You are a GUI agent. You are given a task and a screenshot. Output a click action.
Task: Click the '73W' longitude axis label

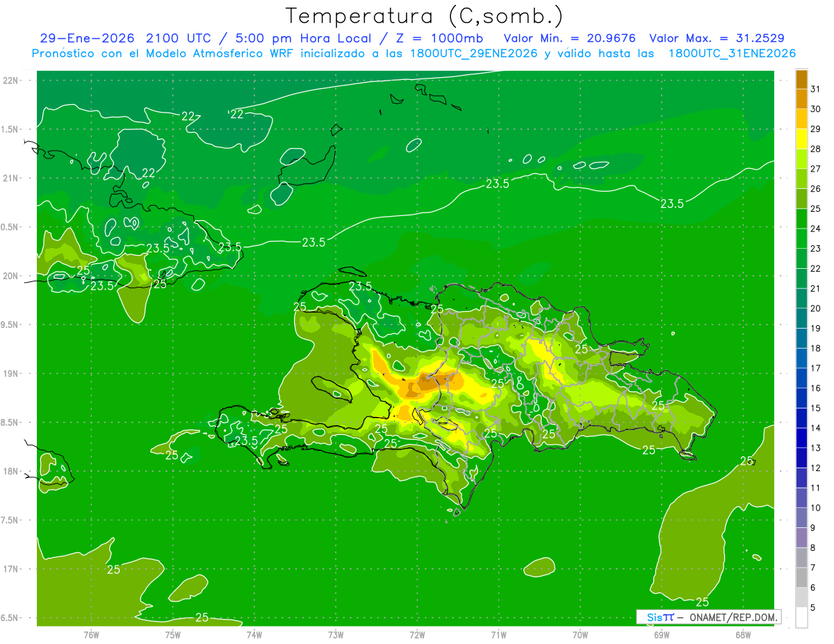pyautogui.click(x=336, y=635)
